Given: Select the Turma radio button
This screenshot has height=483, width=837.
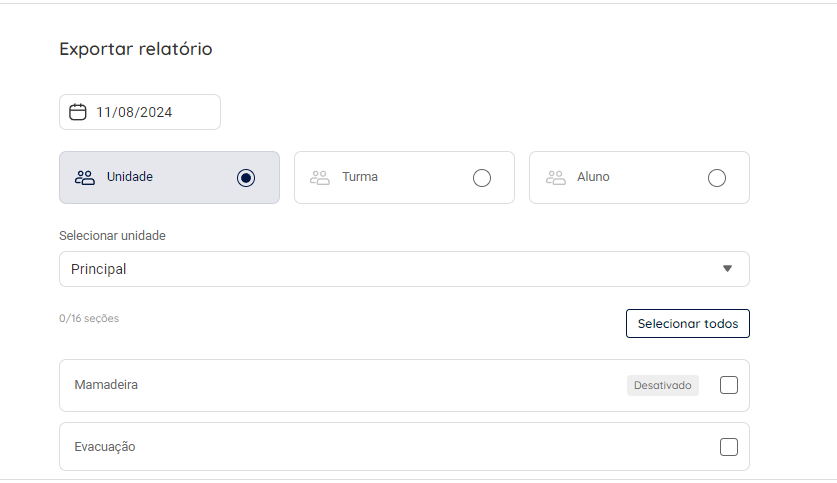Looking at the screenshot, I should pyautogui.click(x=482, y=178).
